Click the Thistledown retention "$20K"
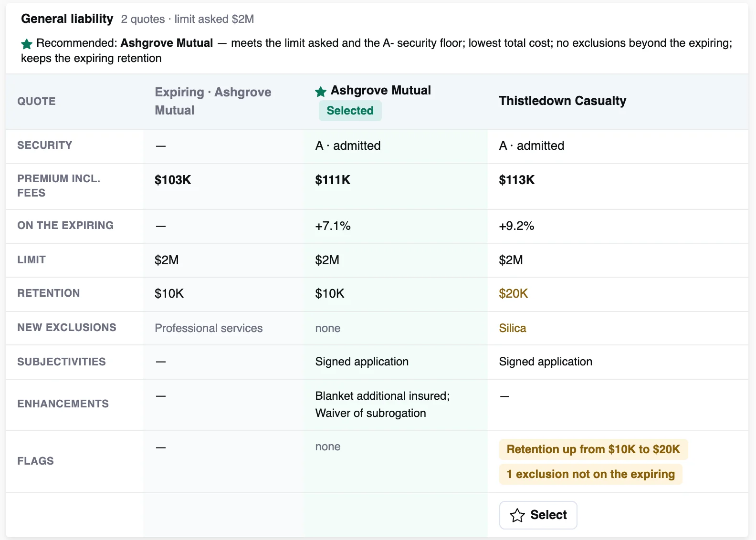The width and height of the screenshot is (756, 540). (x=513, y=293)
